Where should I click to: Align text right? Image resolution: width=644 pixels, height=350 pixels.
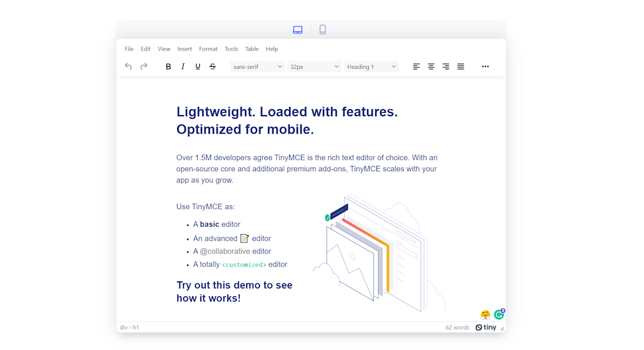446,67
